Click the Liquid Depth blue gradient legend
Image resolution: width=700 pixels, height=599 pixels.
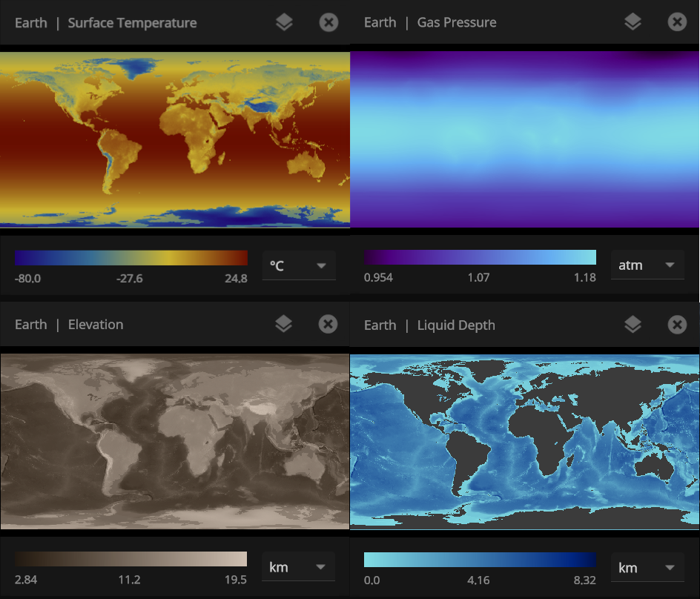(x=480, y=559)
